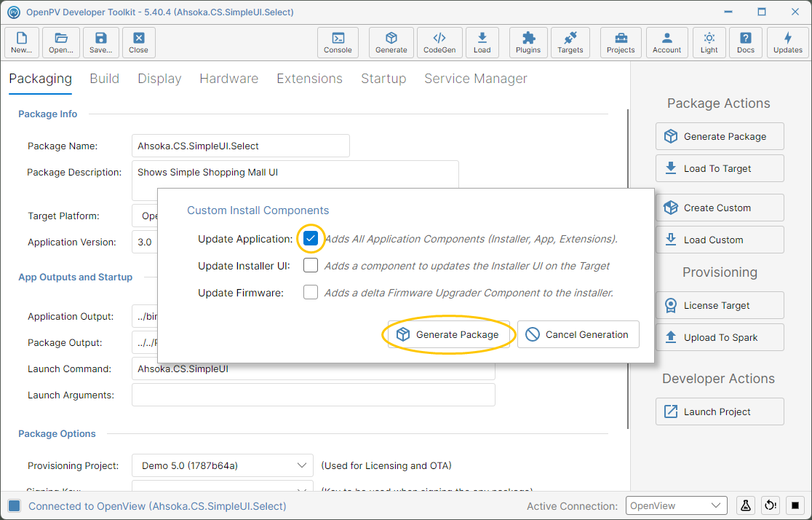The image size is (812, 520).
Task: Open the Extensions tab
Action: click(x=310, y=79)
